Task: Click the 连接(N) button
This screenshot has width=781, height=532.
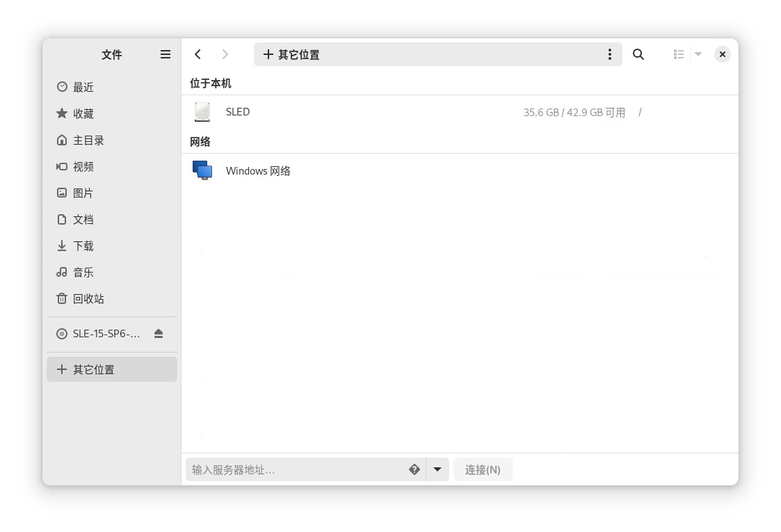Action: [483, 469]
